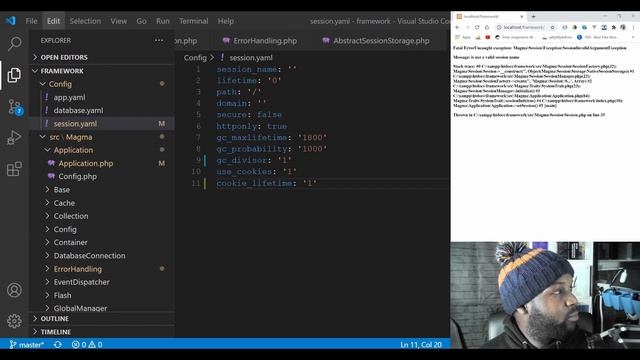Screen dimensions: 640x360
Task: Open the browser profile avatar
Action: pos(623,27)
